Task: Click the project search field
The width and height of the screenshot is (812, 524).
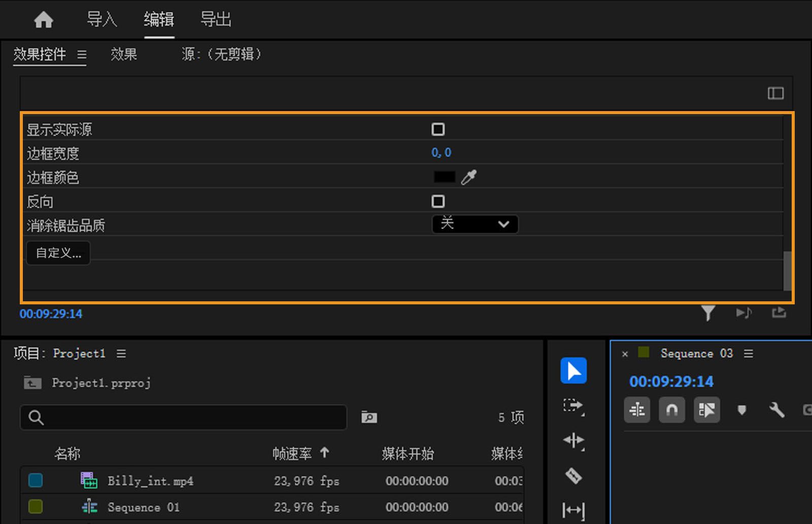Action: 183,417
